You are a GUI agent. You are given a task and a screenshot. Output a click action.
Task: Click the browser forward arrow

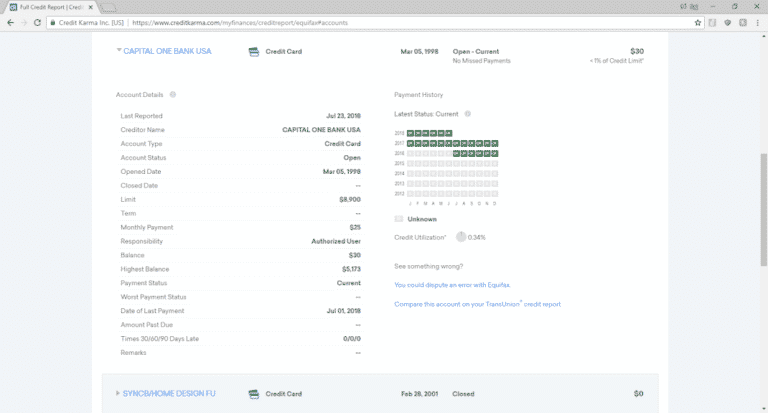click(25, 21)
